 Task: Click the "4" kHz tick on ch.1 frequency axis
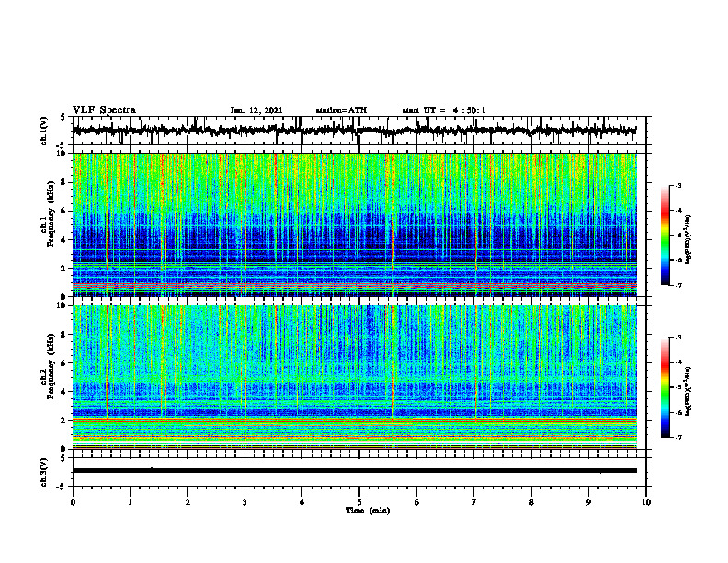point(64,240)
